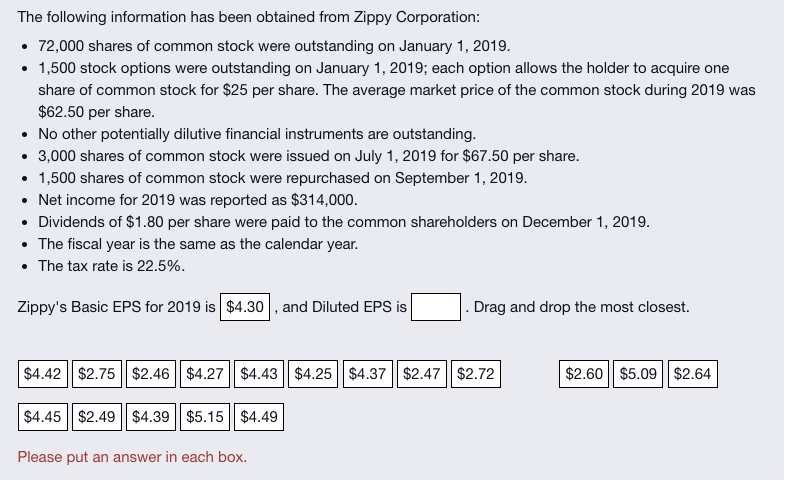Choose the $4.27 answer tile
This screenshot has width=789, height=490.
point(206,375)
